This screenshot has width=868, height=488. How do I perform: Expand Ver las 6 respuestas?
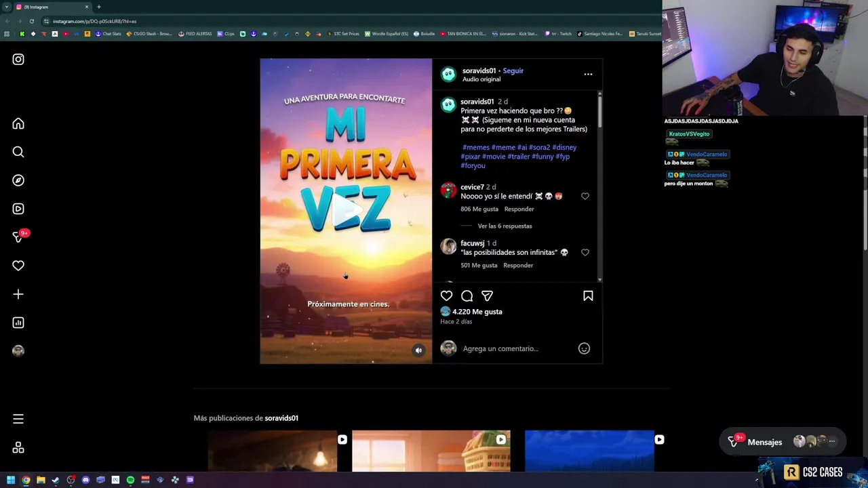point(505,226)
